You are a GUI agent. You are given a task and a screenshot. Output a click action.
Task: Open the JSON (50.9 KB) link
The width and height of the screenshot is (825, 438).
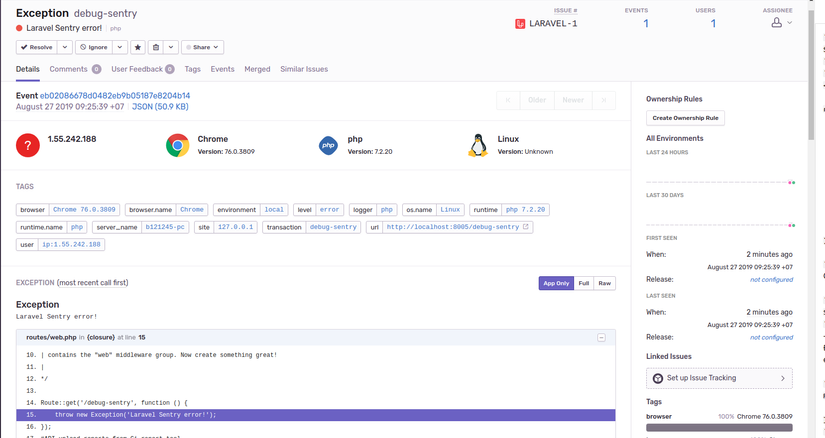point(160,107)
